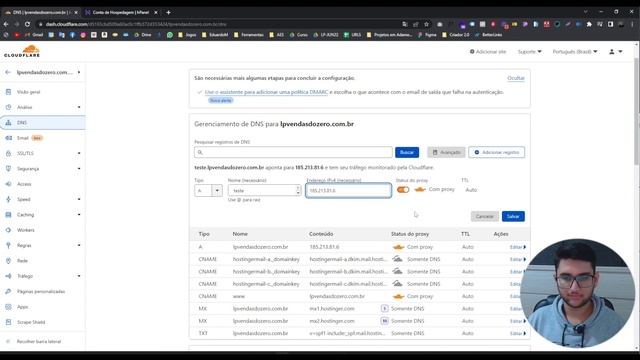Open the user account icon in header
640x360 pixels.
(612, 52)
